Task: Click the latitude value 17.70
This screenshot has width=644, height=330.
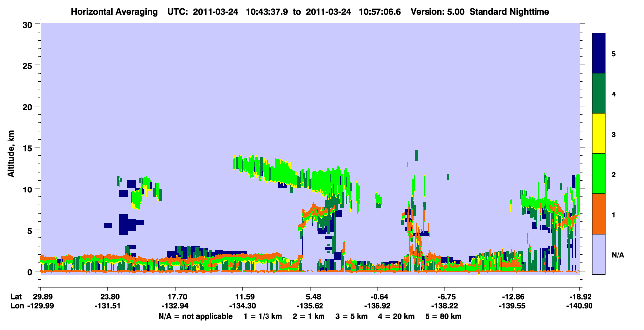Action: click(x=175, y=297)
